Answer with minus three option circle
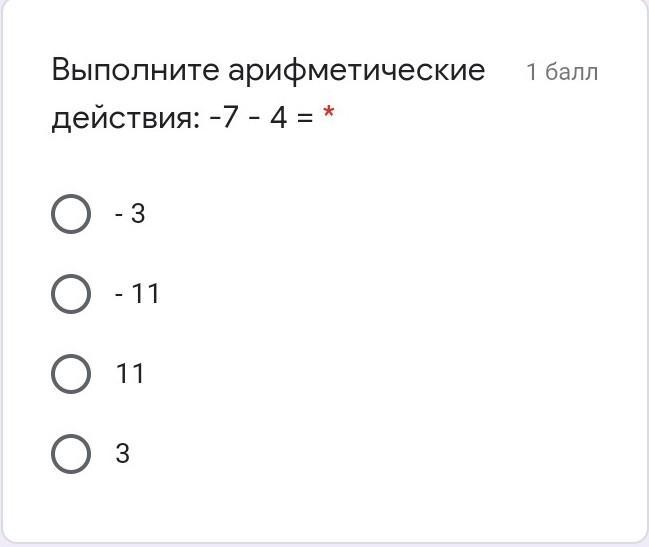The height and width of the screenshot is (547, 649). pyautogui.click(x=71, y=214)
